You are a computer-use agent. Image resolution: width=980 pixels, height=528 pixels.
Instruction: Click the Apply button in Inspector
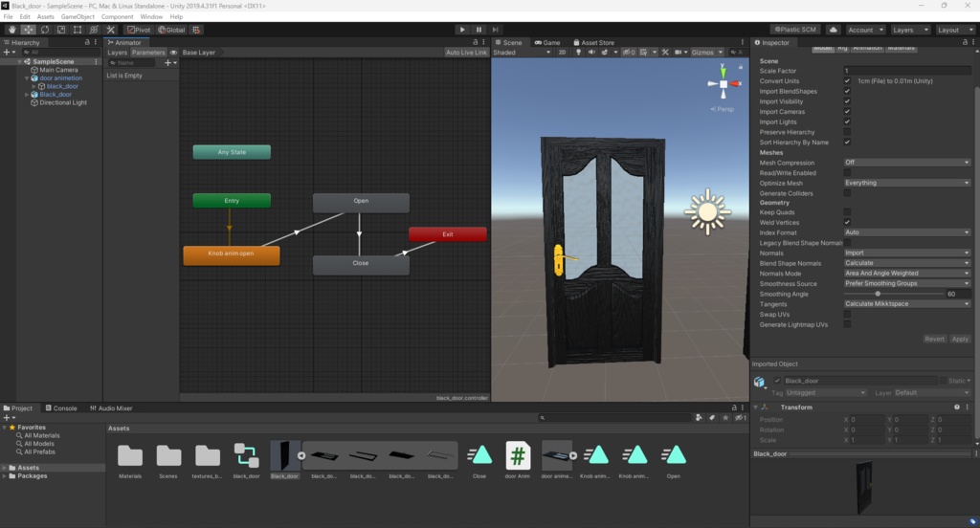pyautogui.click(x=960, y=339)
